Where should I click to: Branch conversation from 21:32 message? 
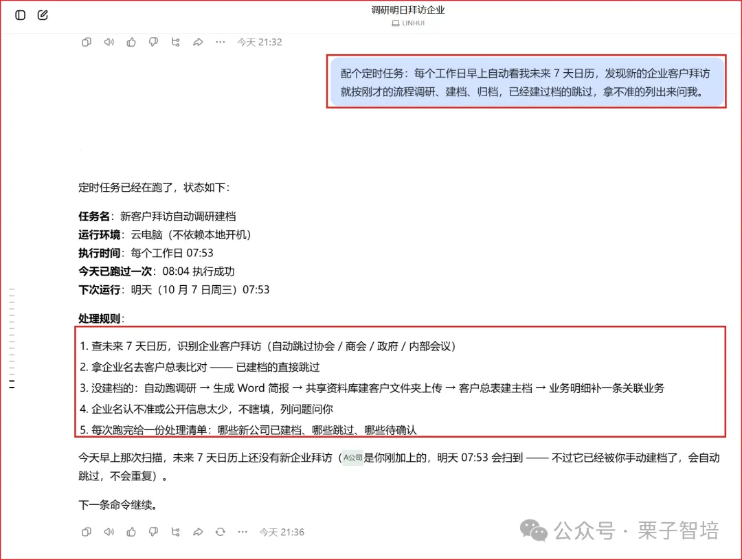tap(176, 42)
